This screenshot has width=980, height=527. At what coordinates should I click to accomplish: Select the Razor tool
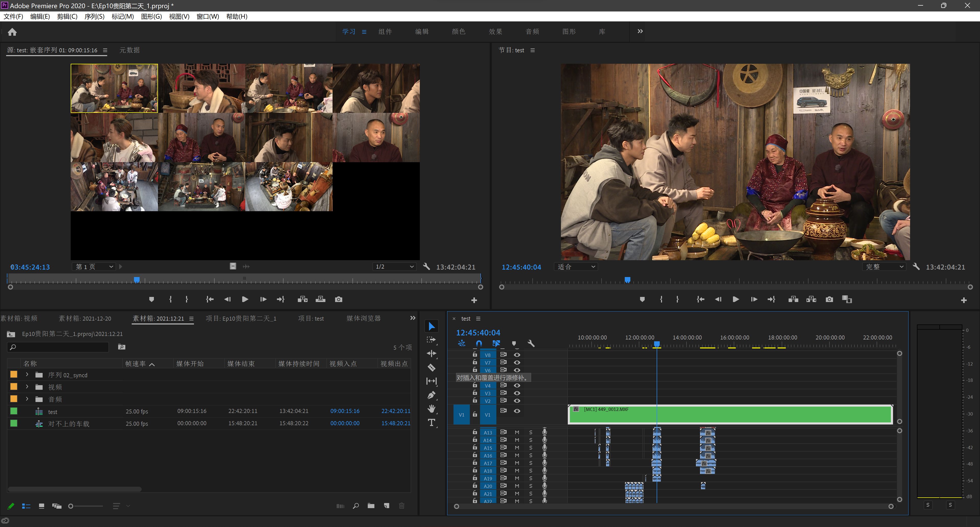(431, 367)
